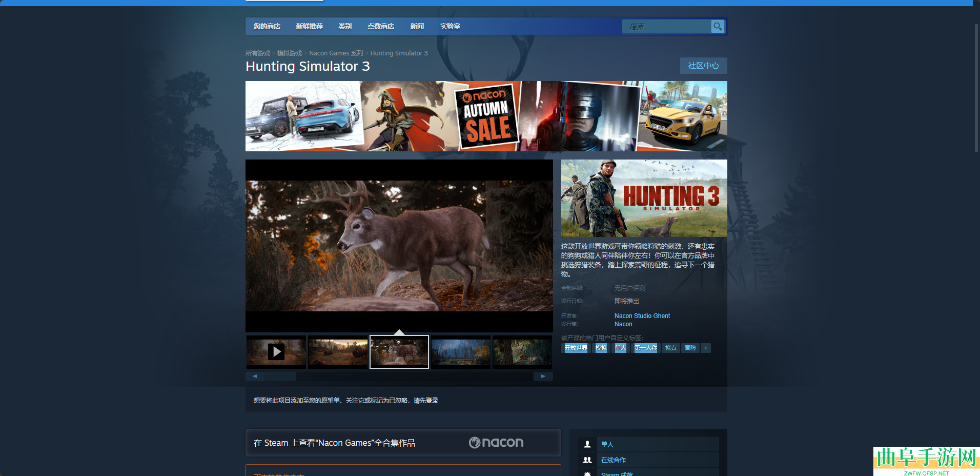The image size is (980, 476).
Task: Select the bison field screenshot thumbnail
Action: (338, 351)
